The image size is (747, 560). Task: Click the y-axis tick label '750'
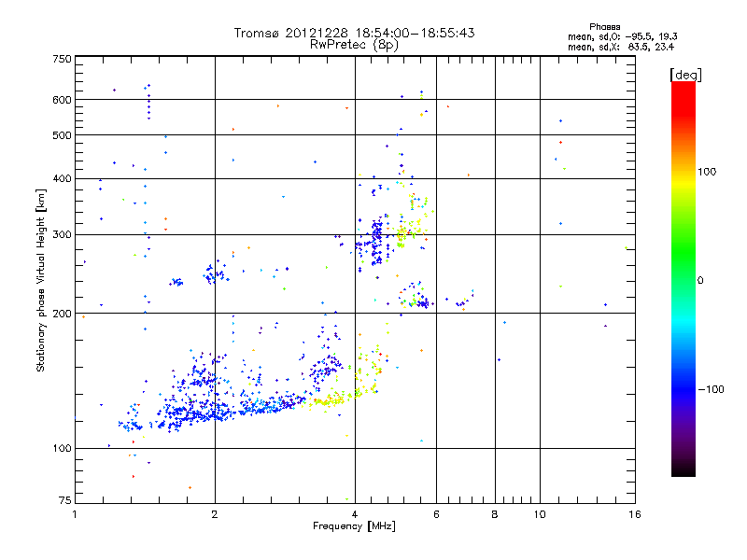62,59
